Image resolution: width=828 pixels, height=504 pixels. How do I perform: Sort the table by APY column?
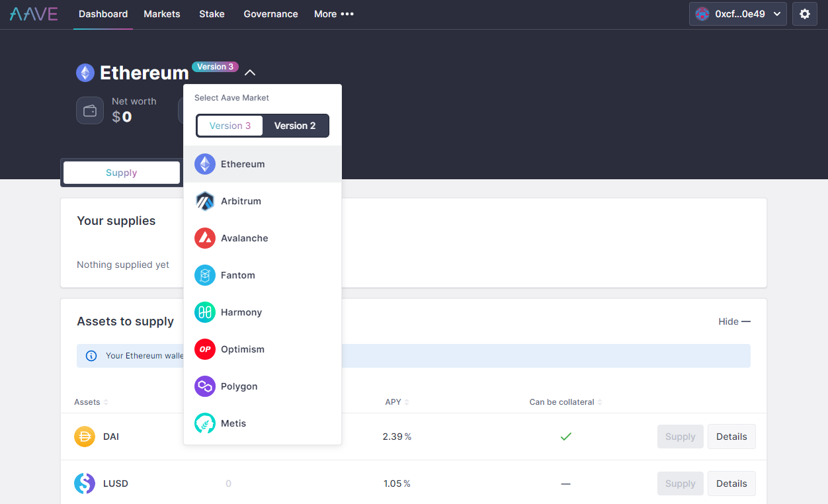click(x=397, y=402)
